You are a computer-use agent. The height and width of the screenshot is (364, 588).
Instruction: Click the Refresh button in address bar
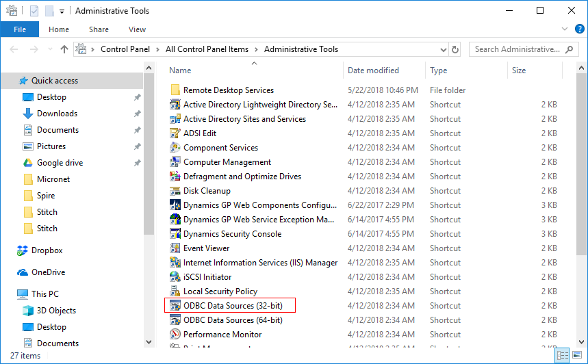[x=456, y=49]
